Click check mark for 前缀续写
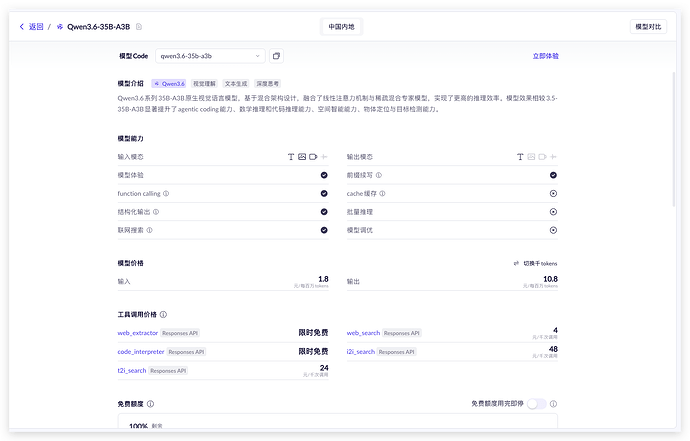 tap(553, 175)
